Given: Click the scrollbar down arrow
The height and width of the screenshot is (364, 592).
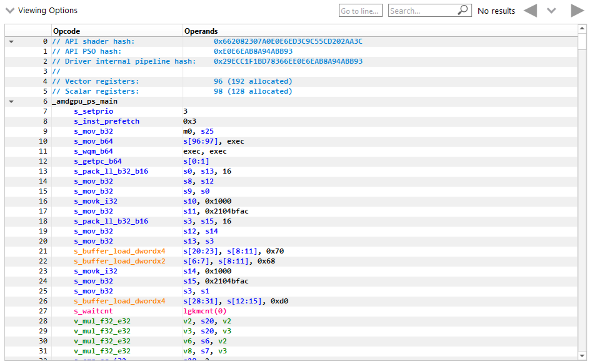Looking at the screenshot, I should tap(581, 355).
